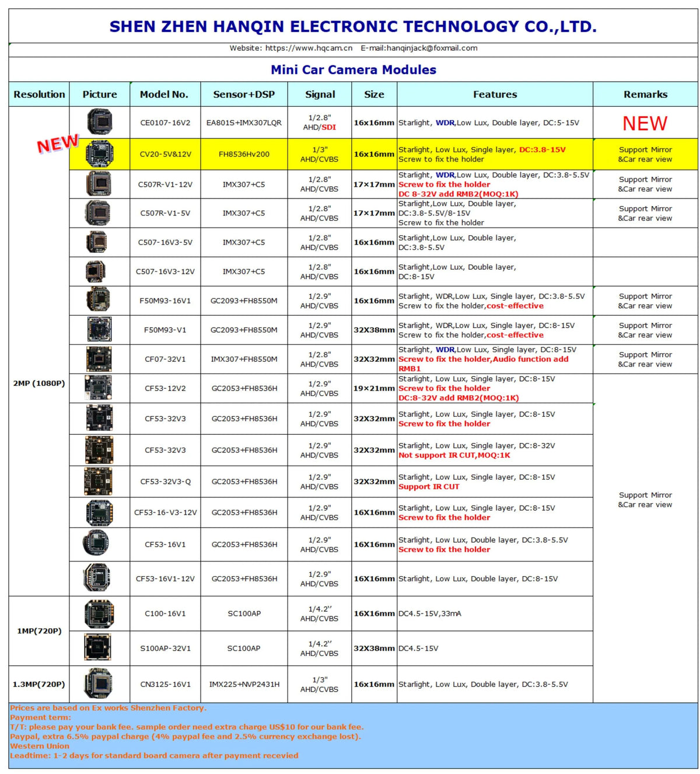Select the F50M93-16V1 module picture
Screen dimensions: 700x774
click(98, 300)
